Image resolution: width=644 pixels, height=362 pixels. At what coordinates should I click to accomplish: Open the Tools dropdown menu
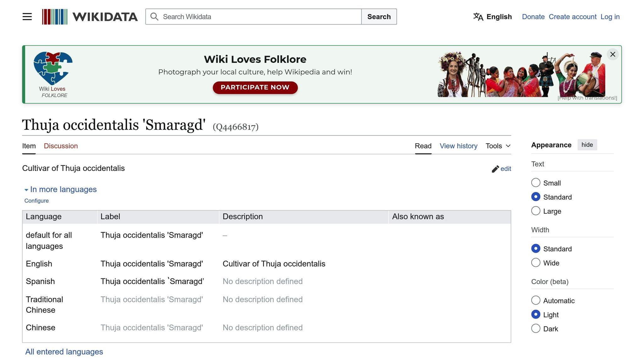click(498, 146)
